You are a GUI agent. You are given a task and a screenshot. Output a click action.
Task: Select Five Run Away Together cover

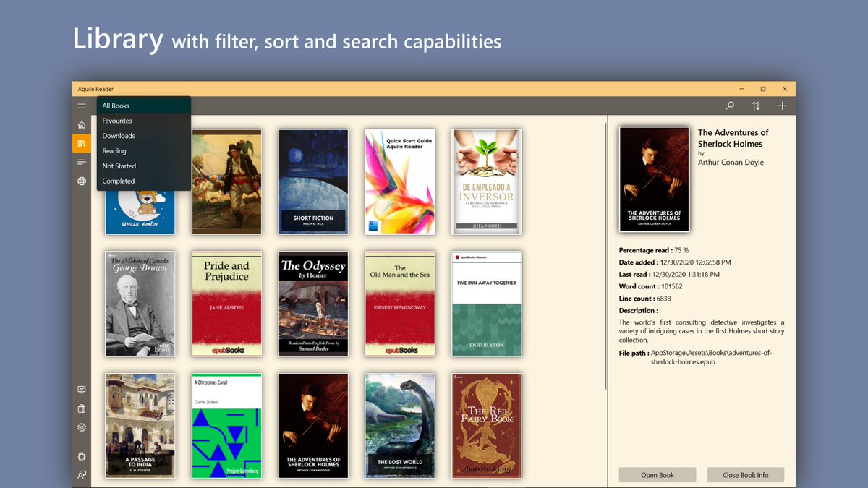[x=488, y=304]
